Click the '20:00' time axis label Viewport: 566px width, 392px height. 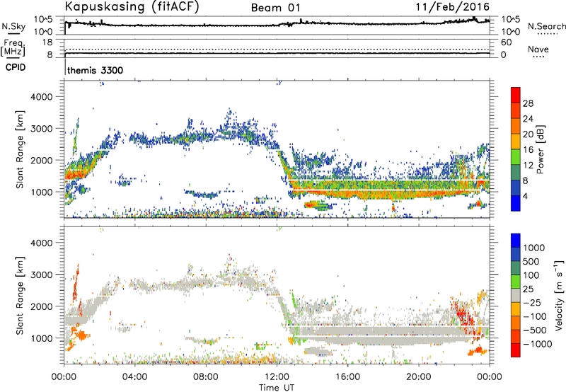[x=418, y=377]
